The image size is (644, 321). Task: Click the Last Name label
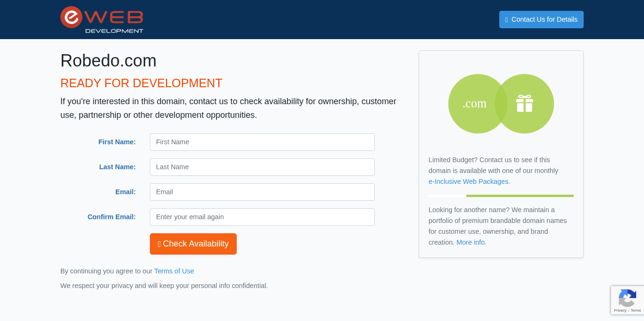pyautogui.click(x=117, y=167)
